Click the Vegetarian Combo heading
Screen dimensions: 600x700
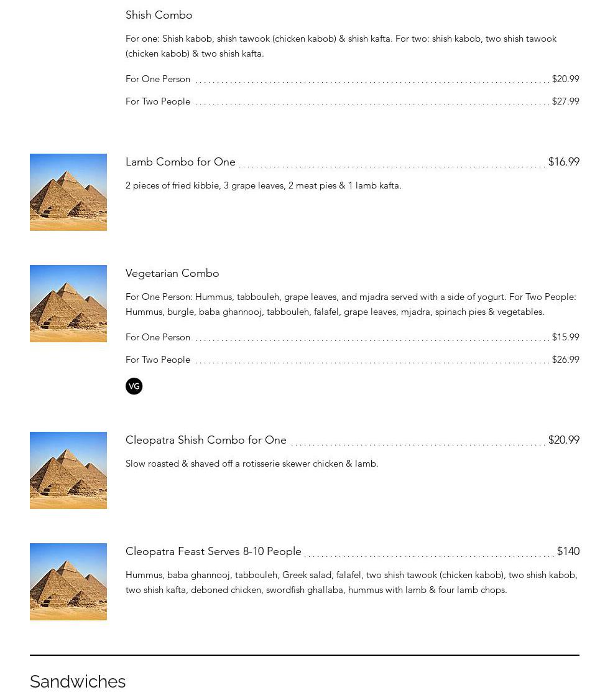(x=172, y=273)
